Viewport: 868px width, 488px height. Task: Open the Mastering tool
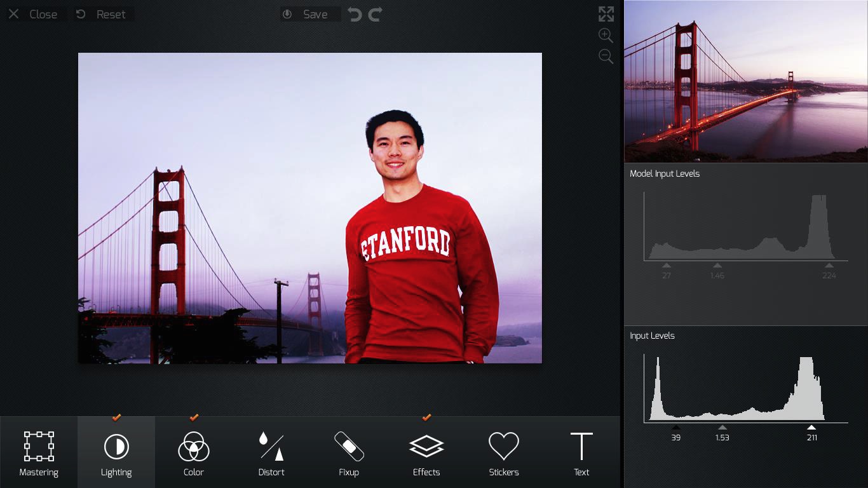(39, 452)
